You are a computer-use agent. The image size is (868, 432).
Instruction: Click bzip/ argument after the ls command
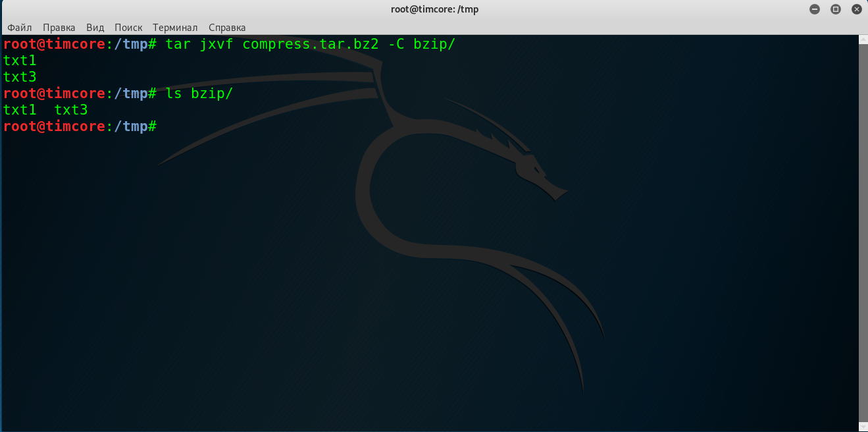212,94
